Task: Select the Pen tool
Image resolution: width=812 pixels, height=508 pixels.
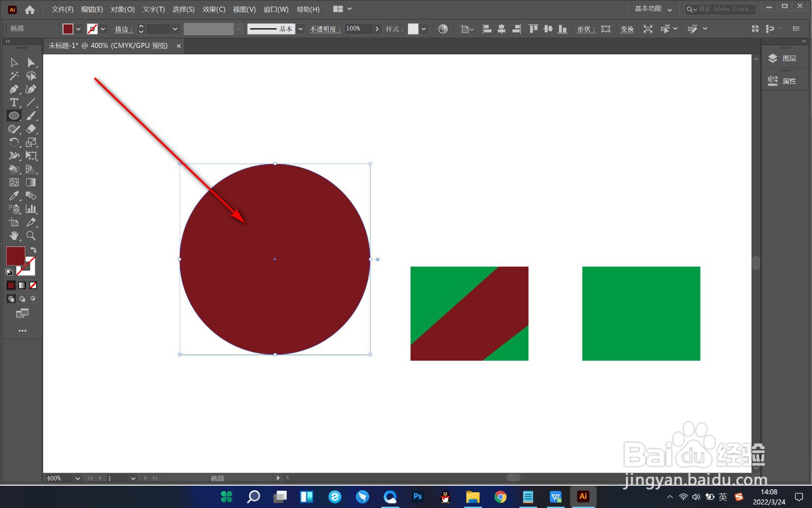Action: 14,89
